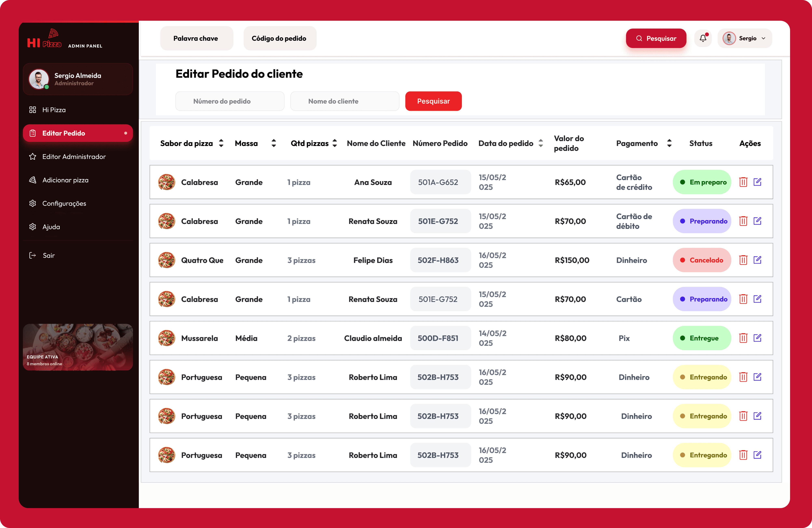812x528 pixels.
Task: Delete Ana Souza's order with the trash icon
Action: [x=743, y=182]
